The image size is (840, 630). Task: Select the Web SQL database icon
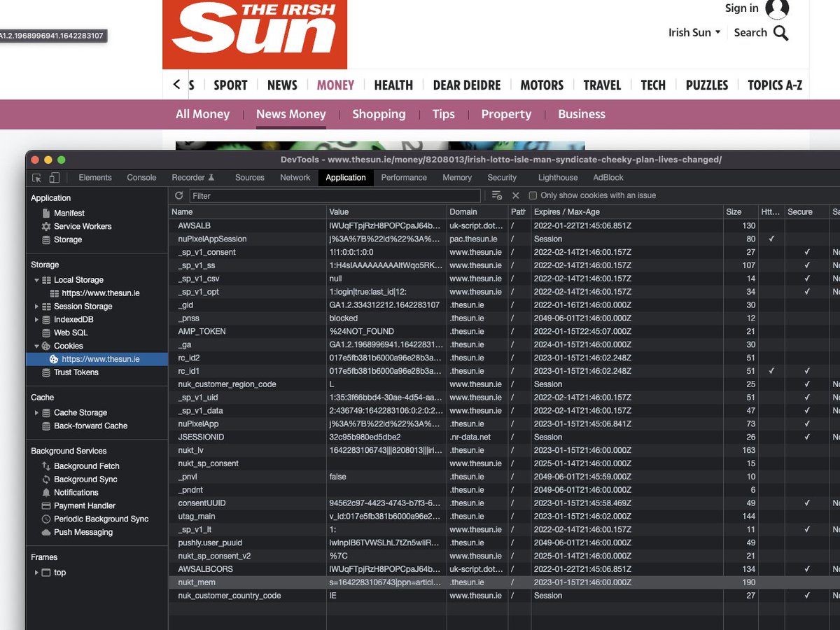tap(46, 332)
